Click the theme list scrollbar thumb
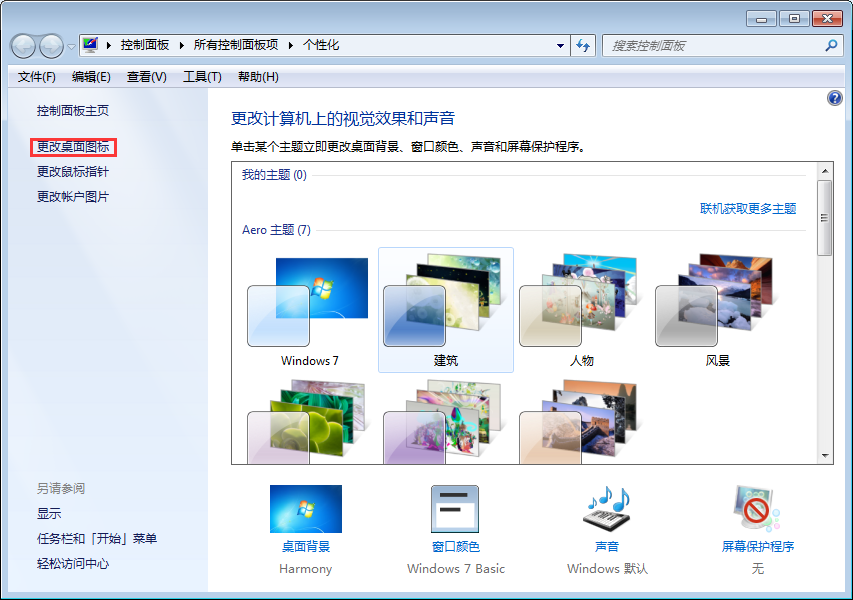Viewport: 853px width, 600px height. click(825, 218)
